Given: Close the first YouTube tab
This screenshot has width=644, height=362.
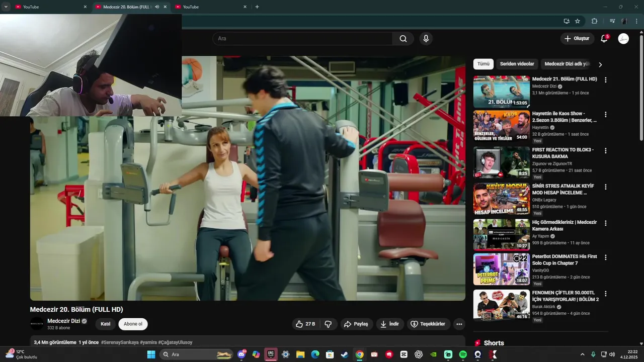Looking at the screenshot, I should [85, 7].
